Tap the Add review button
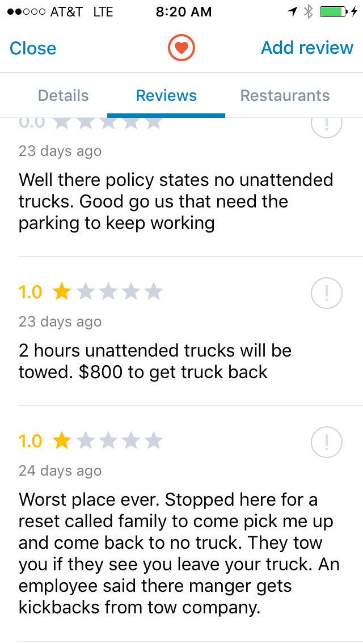This screenshot has height=644, width=363. click(307, 48)
